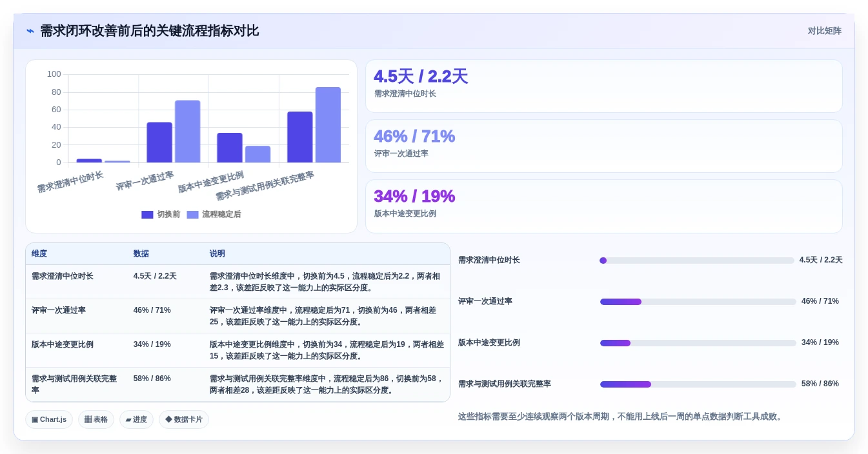Click the progress bar for 需求澄清中位时长
This screenshot has height=454, width=868.
(697, 261)
